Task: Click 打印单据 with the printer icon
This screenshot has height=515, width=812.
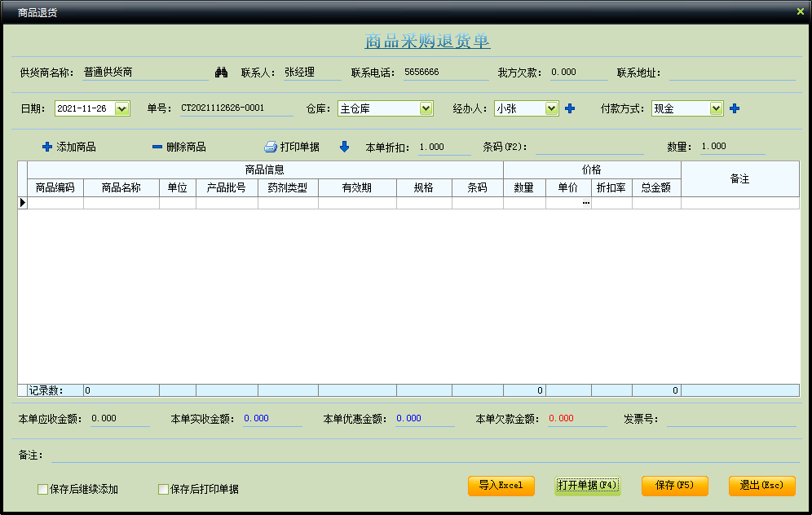Action: [292, 147]
